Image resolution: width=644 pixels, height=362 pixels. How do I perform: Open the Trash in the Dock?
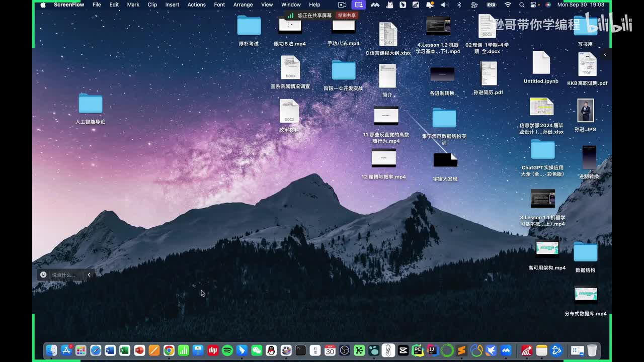(x=592, y=350)
